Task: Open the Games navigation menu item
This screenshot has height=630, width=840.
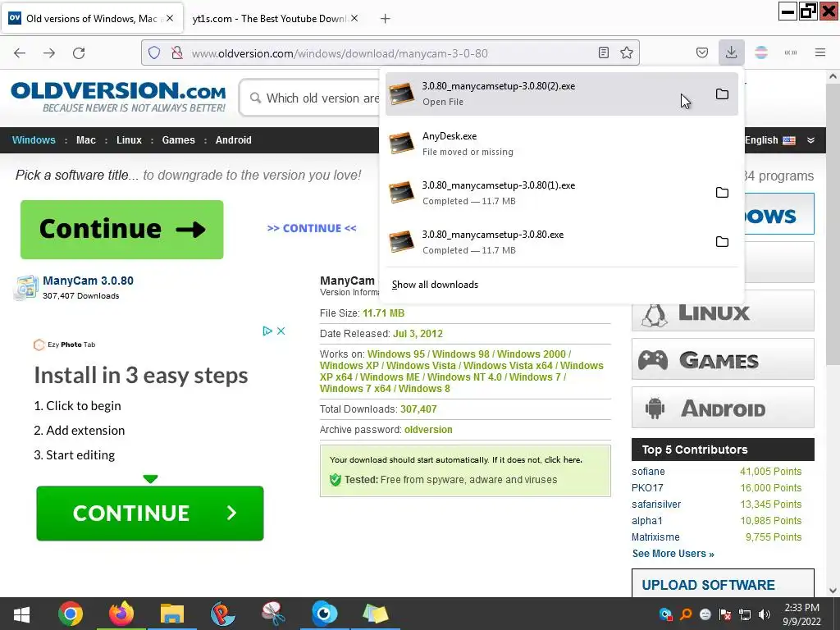Action: (178, 139)
